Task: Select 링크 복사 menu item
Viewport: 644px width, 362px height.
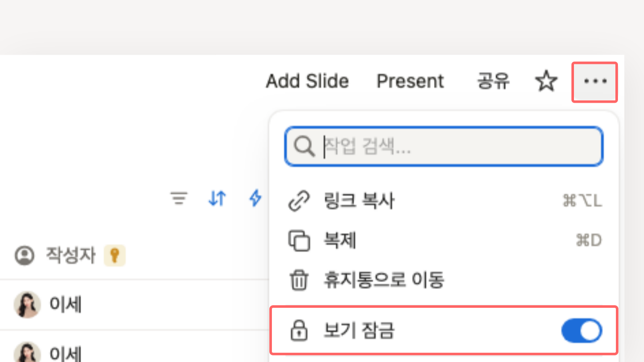Action: [359, 201]
